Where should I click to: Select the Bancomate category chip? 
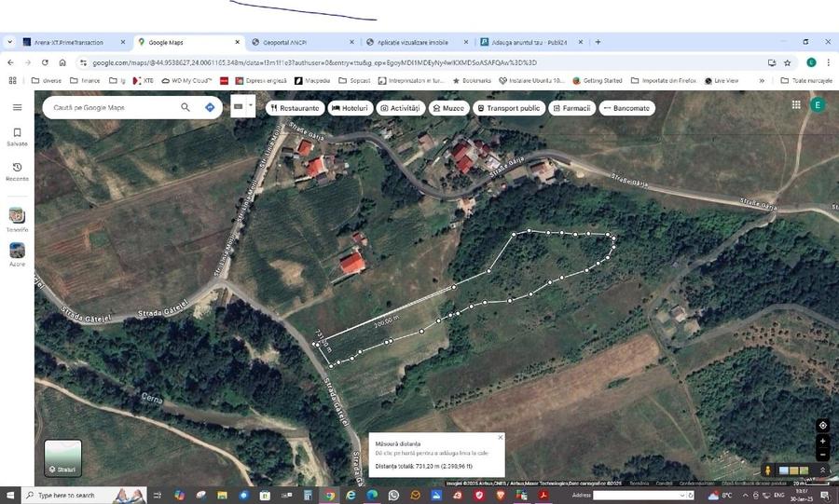click(626, 108)
